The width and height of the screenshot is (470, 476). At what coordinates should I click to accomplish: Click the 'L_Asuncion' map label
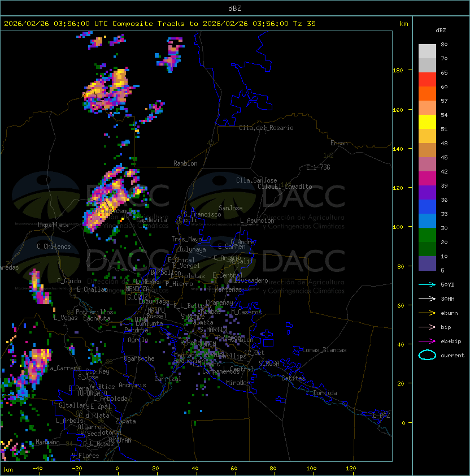[x=257, y=220]
